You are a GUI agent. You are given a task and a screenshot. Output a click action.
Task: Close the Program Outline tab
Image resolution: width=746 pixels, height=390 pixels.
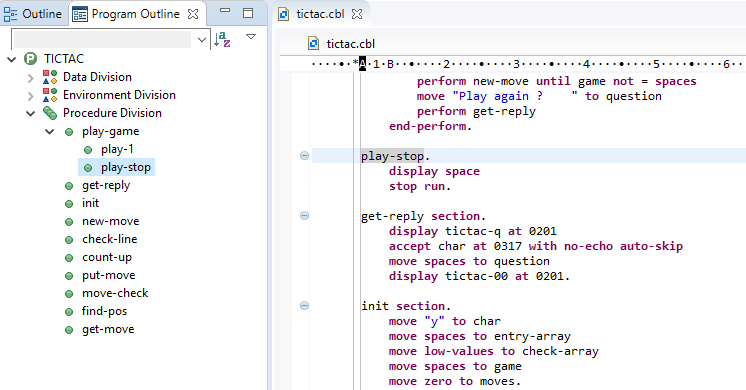[x=193, y=14]
